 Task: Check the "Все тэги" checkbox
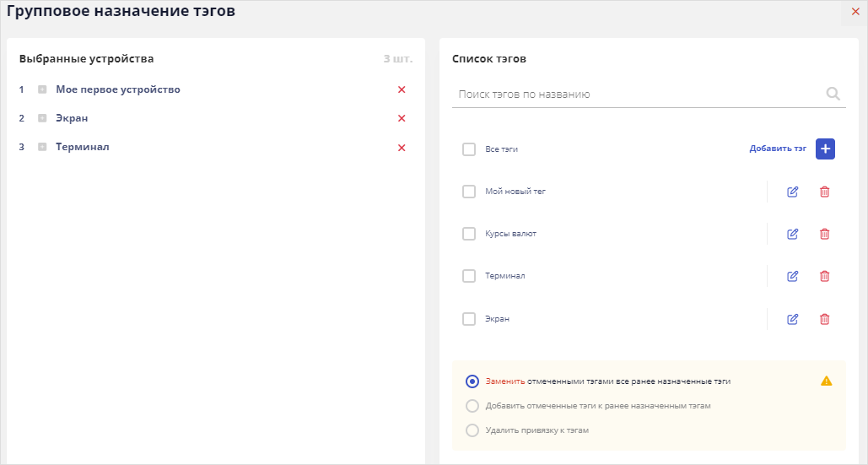pyautogui.click(x=469, y=149)
